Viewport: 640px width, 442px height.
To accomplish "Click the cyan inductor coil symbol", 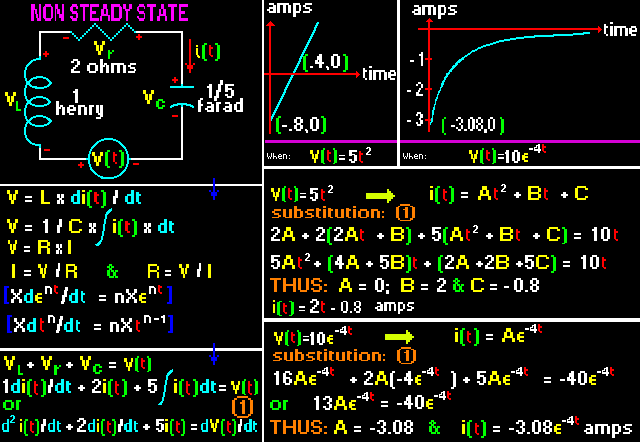I will 38,102.
